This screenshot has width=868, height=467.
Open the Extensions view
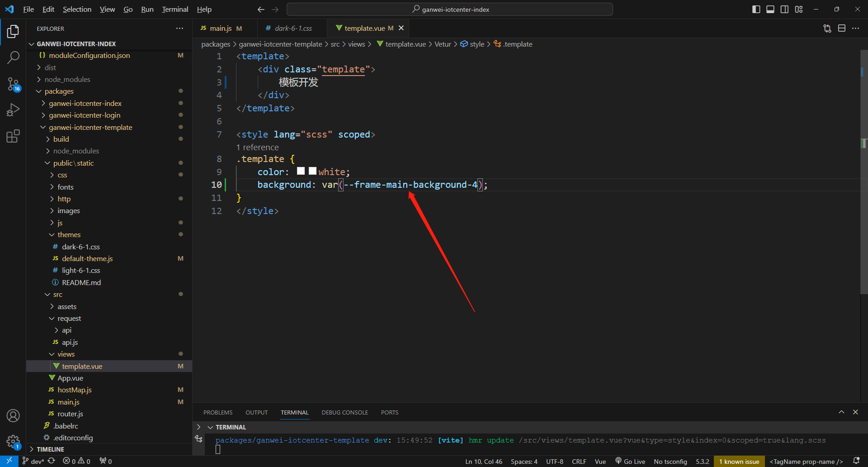coord(13,136)
